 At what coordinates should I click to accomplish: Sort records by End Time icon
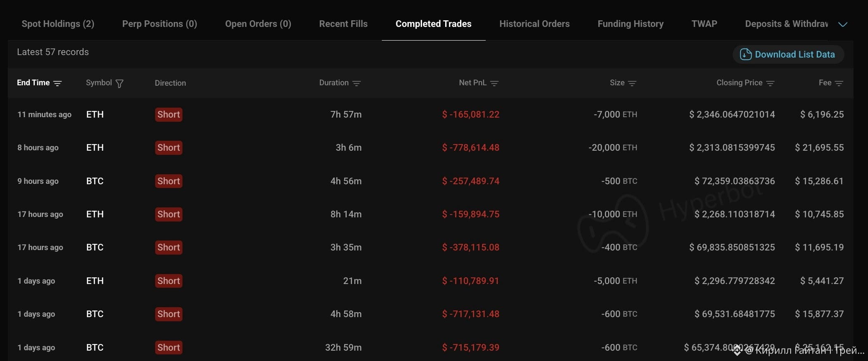pos(58,83)
